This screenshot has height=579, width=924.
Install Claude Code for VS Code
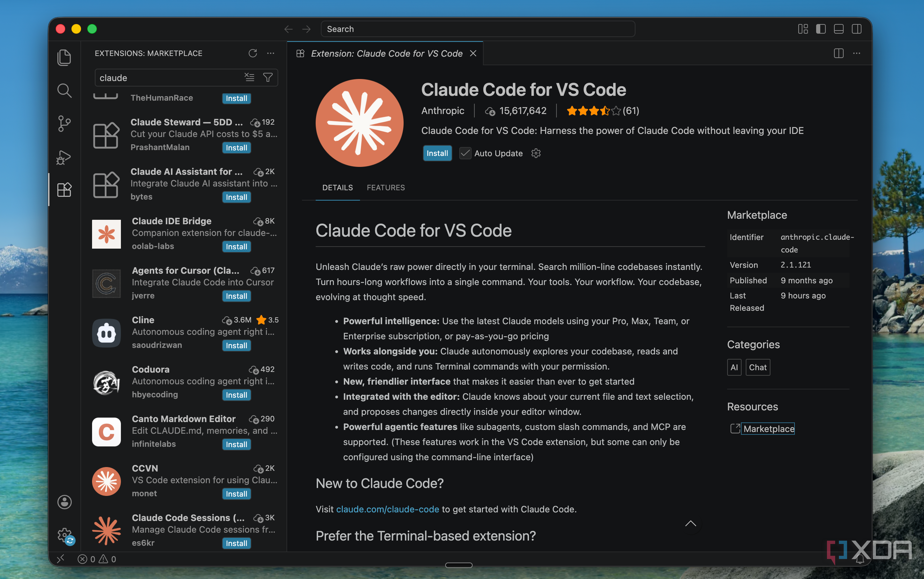(437, 153)
